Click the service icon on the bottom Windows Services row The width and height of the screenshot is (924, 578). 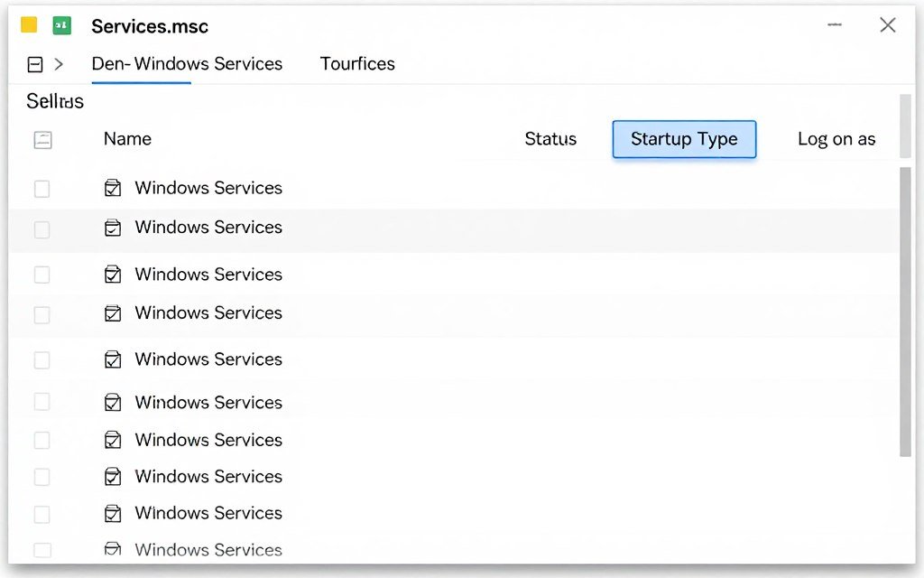click(113, 549)
